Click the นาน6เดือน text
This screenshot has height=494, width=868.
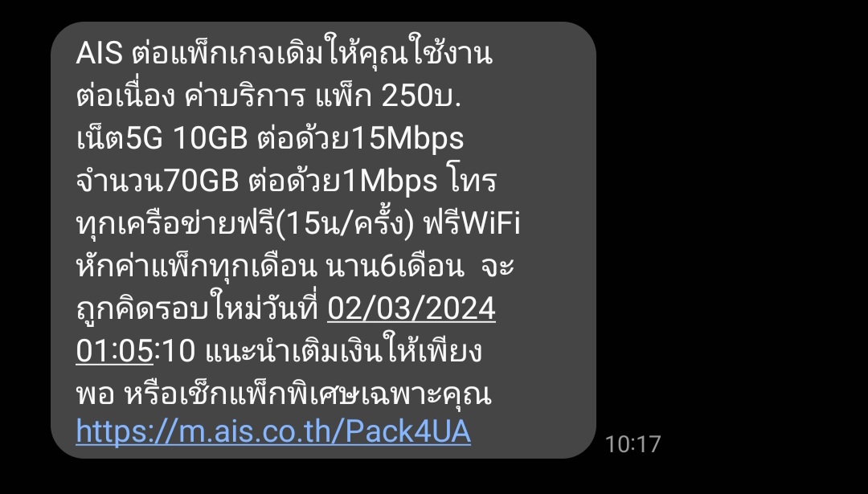[x=395, y=267]
